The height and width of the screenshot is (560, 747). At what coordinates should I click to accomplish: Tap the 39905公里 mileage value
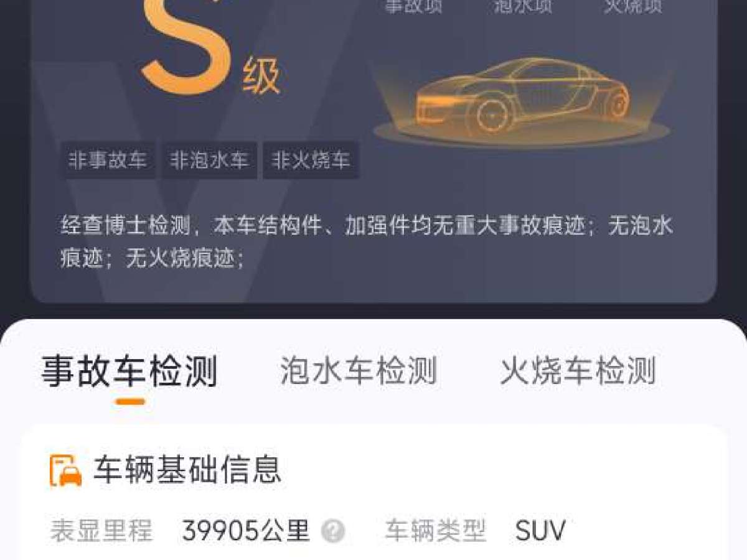[x=246, y=531]
